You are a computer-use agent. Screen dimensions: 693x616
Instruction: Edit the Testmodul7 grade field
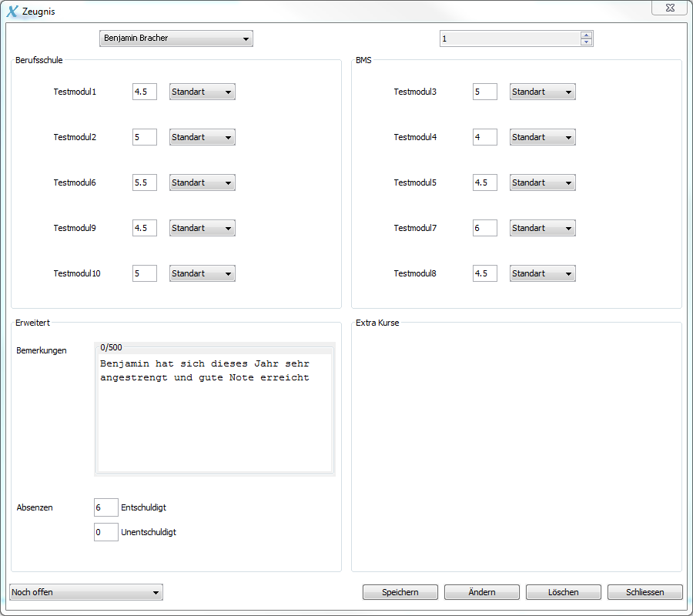point(485,228)
